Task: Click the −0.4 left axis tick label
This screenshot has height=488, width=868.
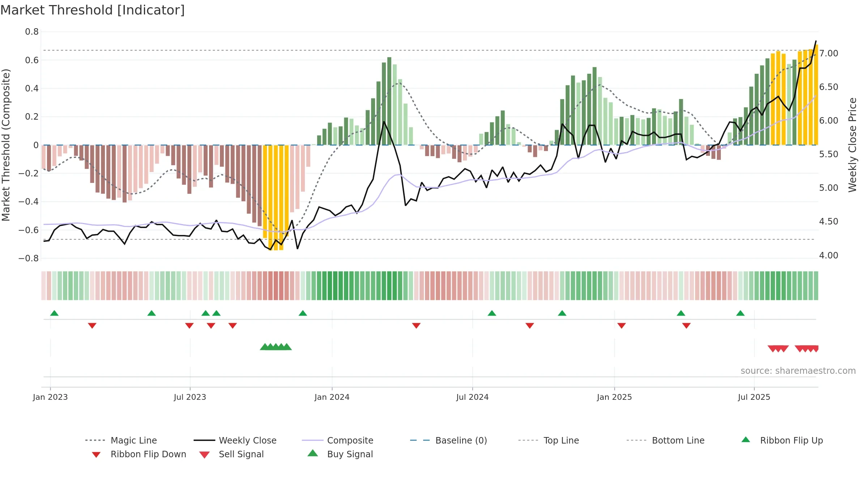Action: click(x=29, y=202)
